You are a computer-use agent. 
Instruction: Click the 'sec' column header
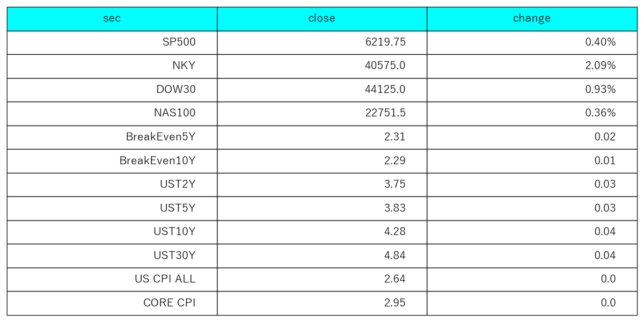[x=112, y=19]
